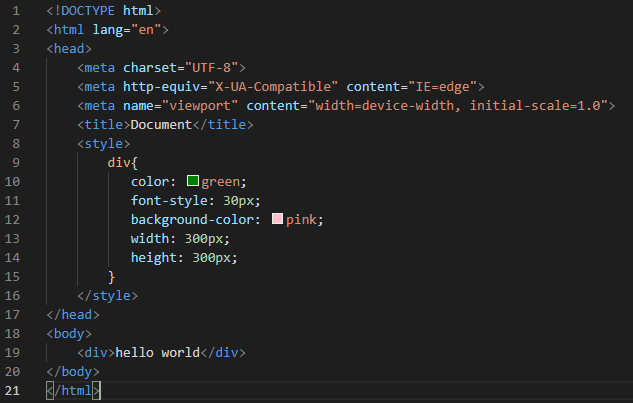633x403 pixels.
Task: Click the width=device-width content string
Action: click(x=458, y=106)
